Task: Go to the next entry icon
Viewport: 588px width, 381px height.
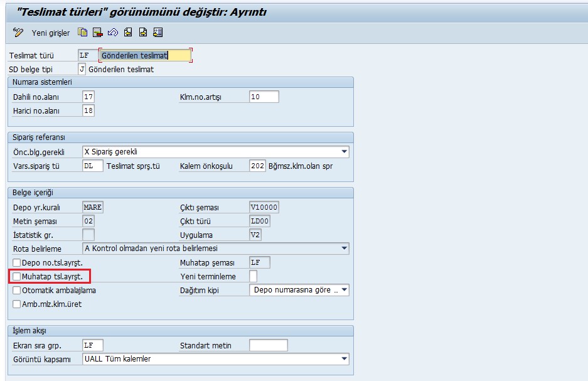Action: [x=143, y=33]
